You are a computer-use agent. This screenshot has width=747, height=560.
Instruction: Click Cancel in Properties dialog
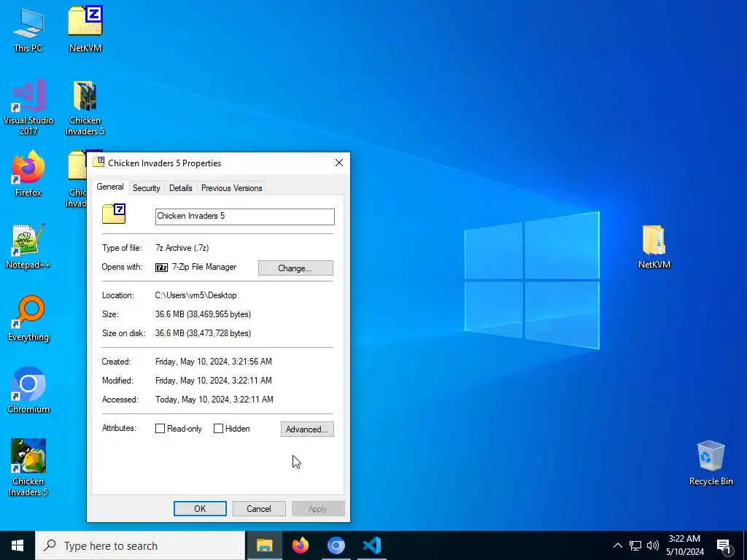coord(259,508)
